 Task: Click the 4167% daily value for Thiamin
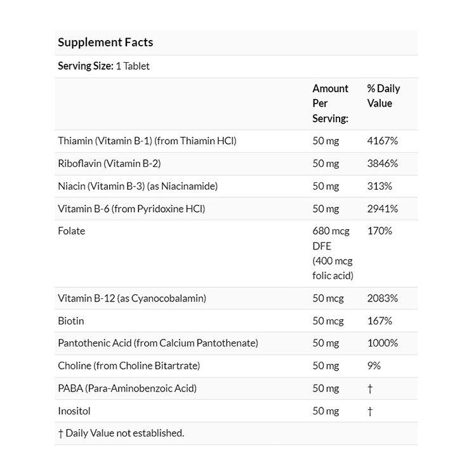tap(383, 141)
